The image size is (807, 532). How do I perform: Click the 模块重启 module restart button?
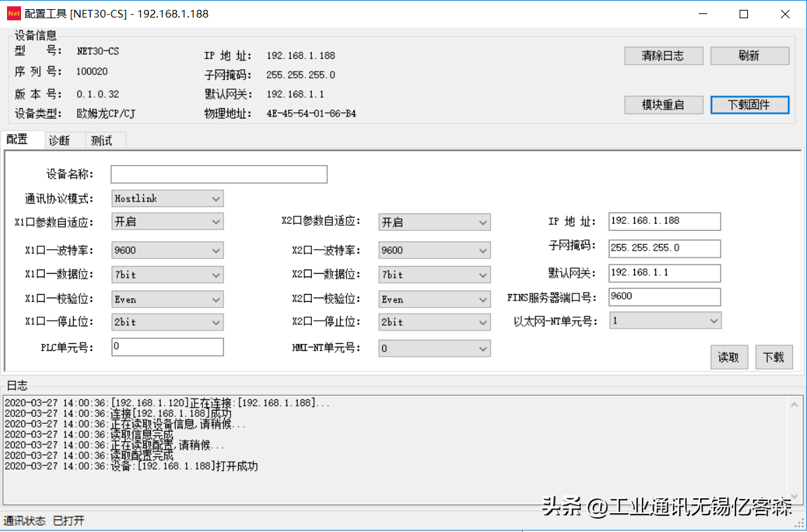[x=662, y=105]
